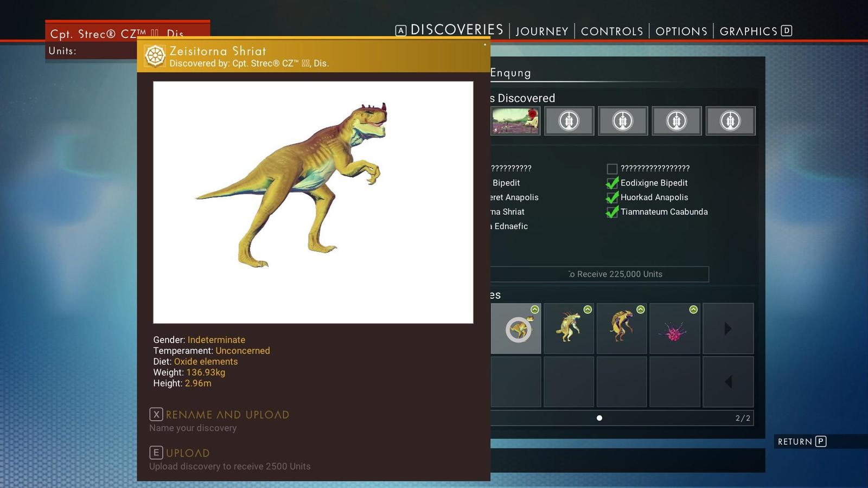Viewport: 868px width, 488px height.
Task: Open the Graphics tab
Action: 749,31
